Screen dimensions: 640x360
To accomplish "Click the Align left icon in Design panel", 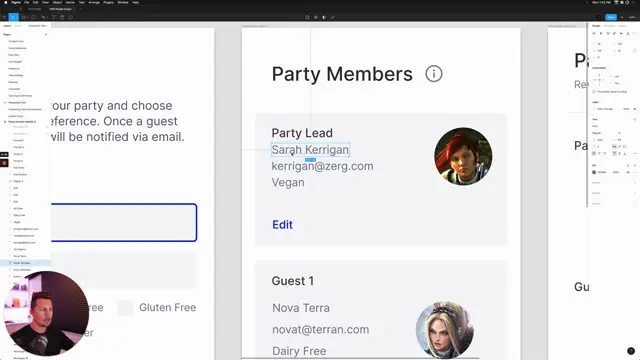I will coord(594,33).
